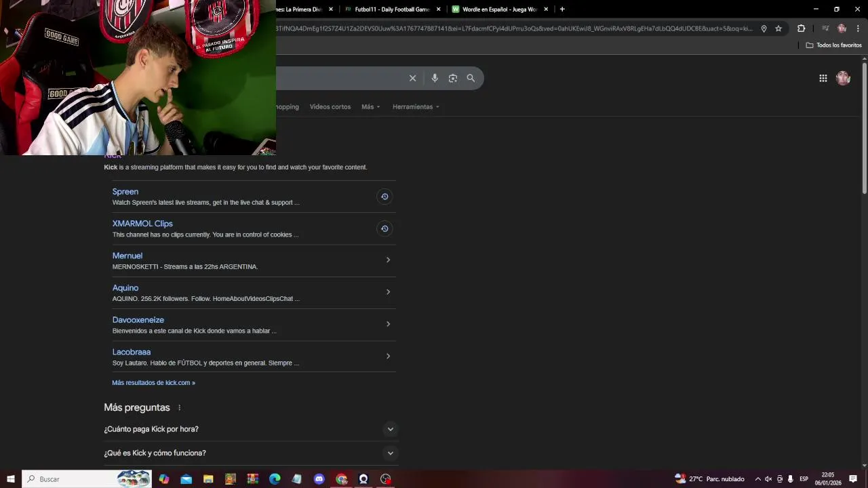Click chevron beside Davooxeneize result
Image resolution: width=868 pixels, height=488 pixels.
coord(388,324)
